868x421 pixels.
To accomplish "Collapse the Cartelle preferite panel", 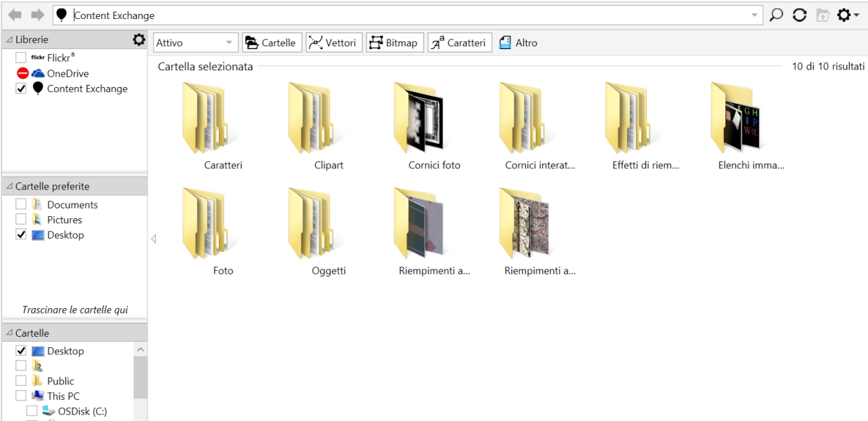I will click(x=9, y=186).
